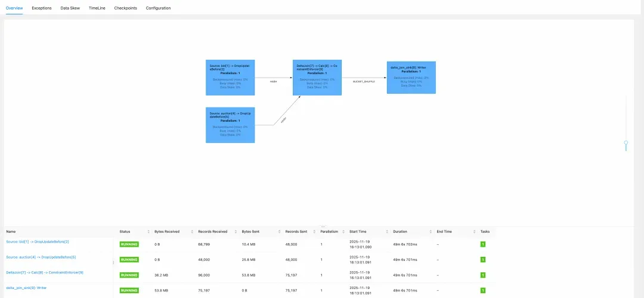The height and width of the screenshot is (298, 644).
Task: Click RUNNING badge for Source: auction[4] row
Action: click(129, 260)
